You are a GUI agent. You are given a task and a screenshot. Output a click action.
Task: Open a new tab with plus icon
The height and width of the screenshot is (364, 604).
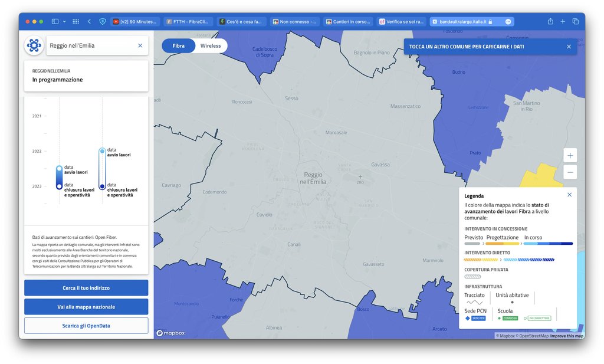click(563, 21)
